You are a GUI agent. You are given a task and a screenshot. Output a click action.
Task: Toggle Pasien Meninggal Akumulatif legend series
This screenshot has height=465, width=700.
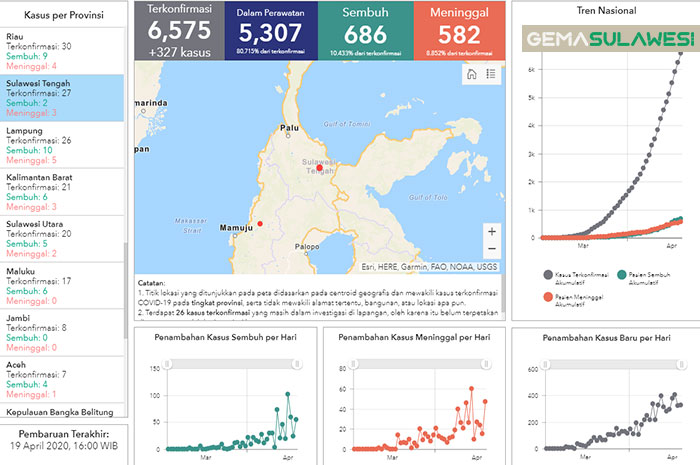click(x=546, y=297)
